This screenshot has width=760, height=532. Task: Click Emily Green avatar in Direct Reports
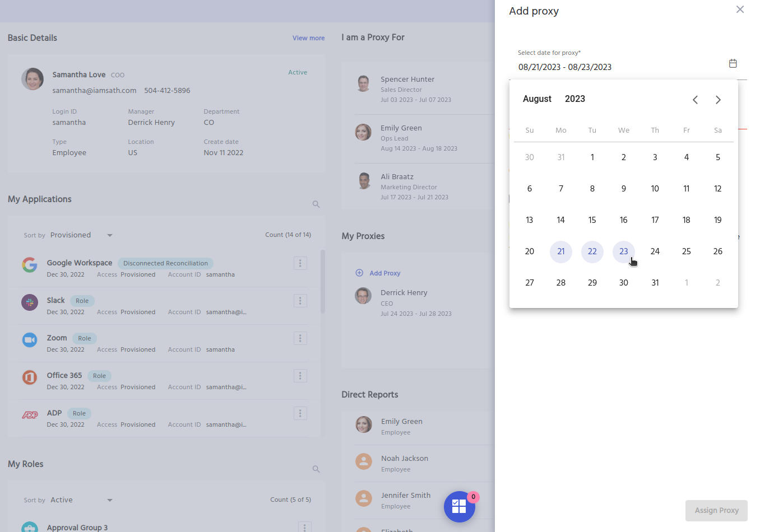[364, 424]
